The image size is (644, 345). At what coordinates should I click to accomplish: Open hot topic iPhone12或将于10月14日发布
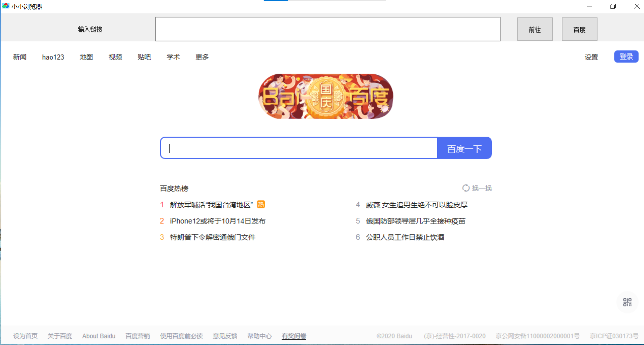point(218,221)
